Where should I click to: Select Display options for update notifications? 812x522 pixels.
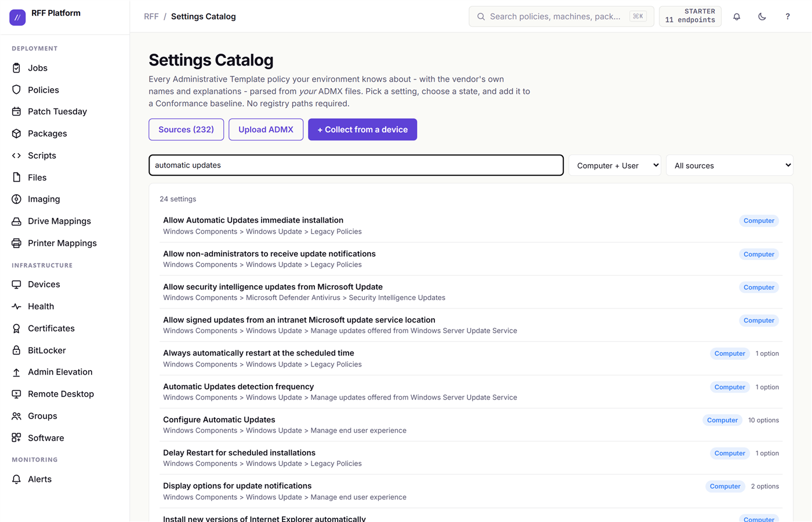(x=471, y=491)
